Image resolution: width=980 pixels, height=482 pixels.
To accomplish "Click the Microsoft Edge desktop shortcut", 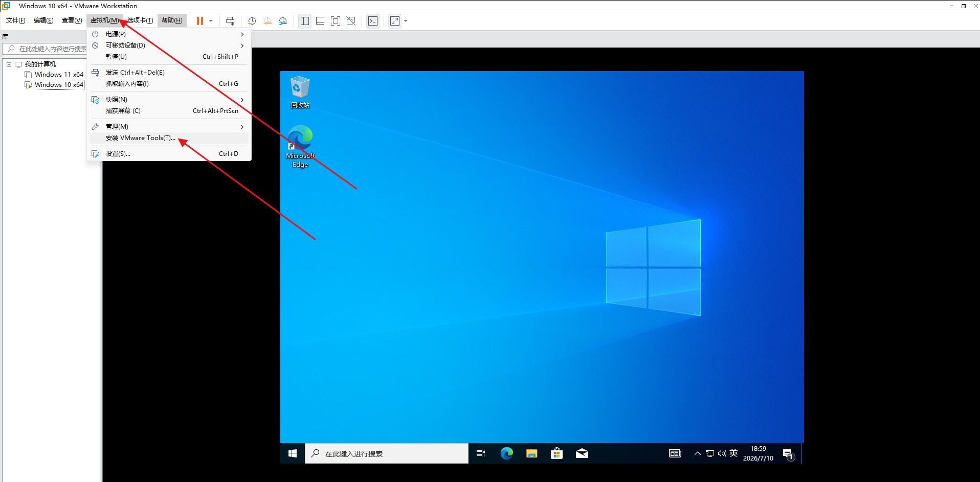I will click(x=300, y=147).
